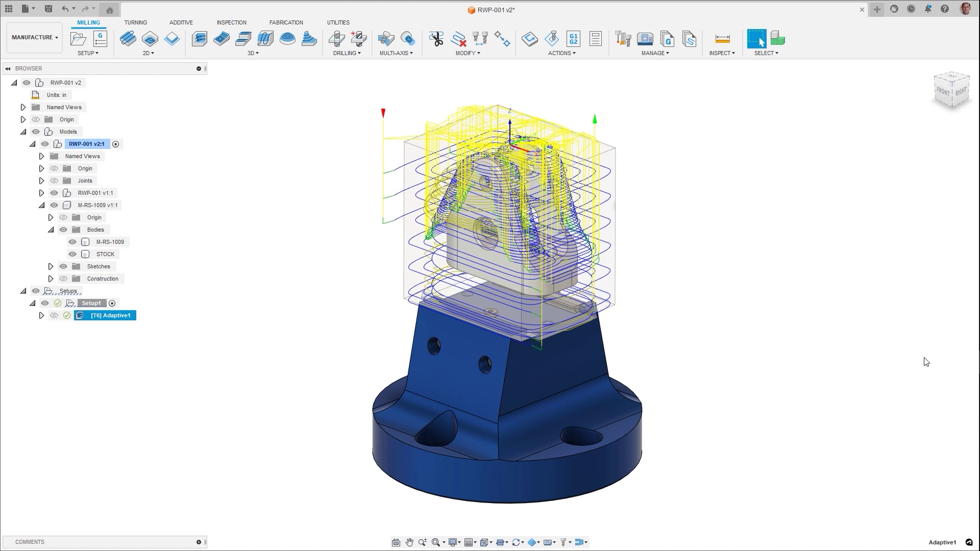
Task: Open the Tool Library icon
Action: pos(623,39)
